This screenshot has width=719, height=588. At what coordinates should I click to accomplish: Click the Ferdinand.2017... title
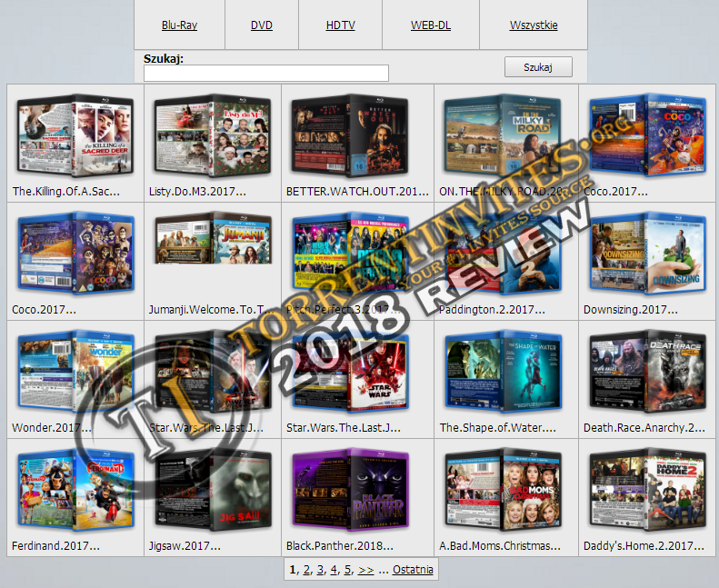(x=55, y=546)
